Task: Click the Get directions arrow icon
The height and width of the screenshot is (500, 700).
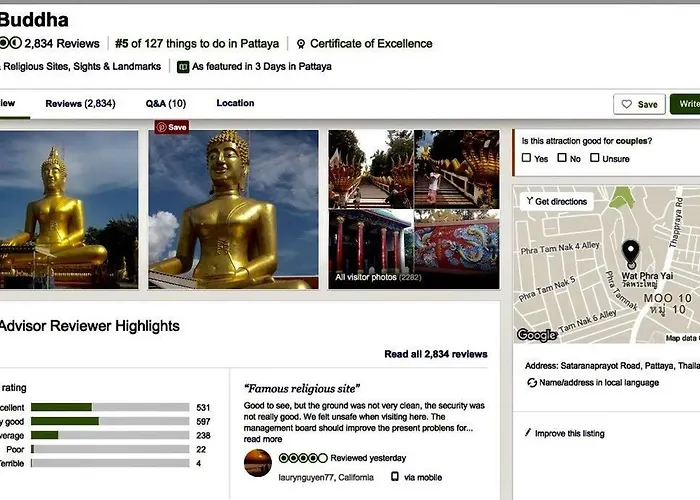Action: click(x=529, y=201)
